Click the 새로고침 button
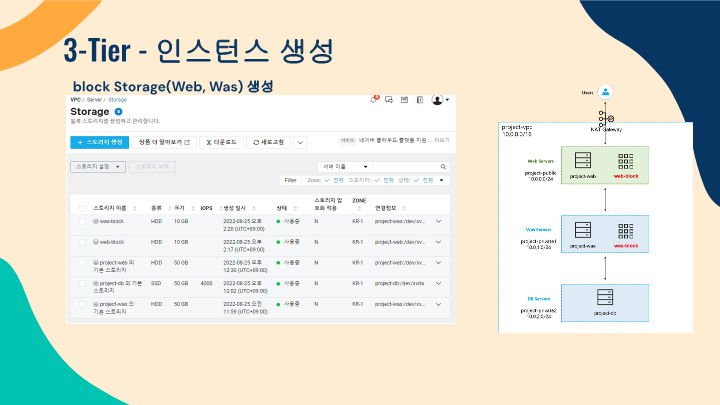 pos(269,142)
